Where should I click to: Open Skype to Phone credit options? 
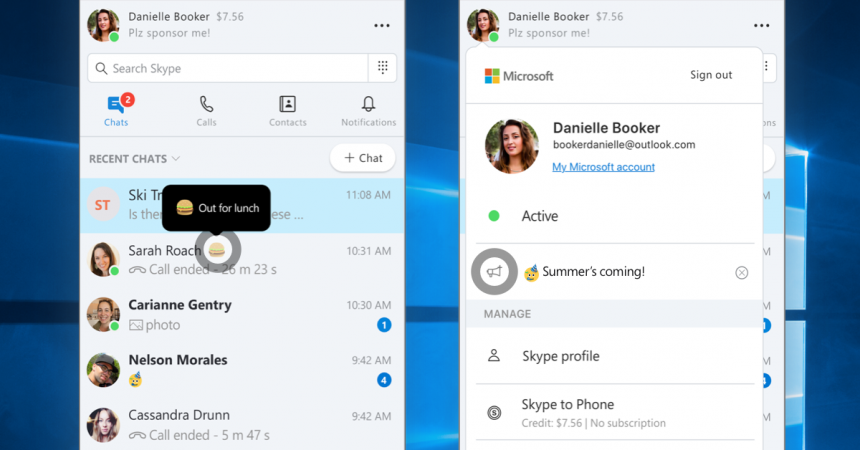point(614,413)
